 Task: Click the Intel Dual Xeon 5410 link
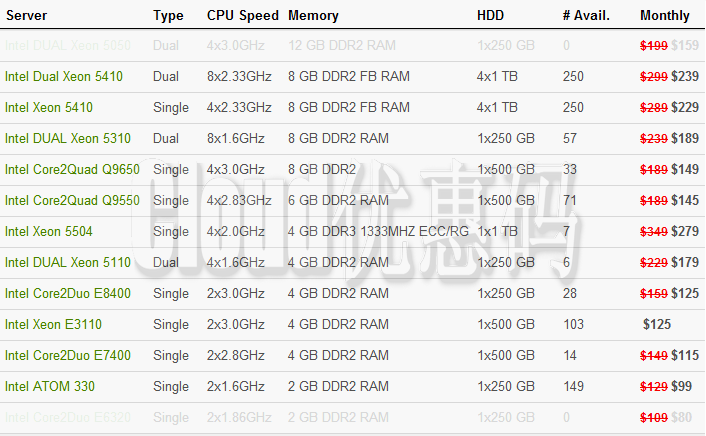tap(64, 76)
